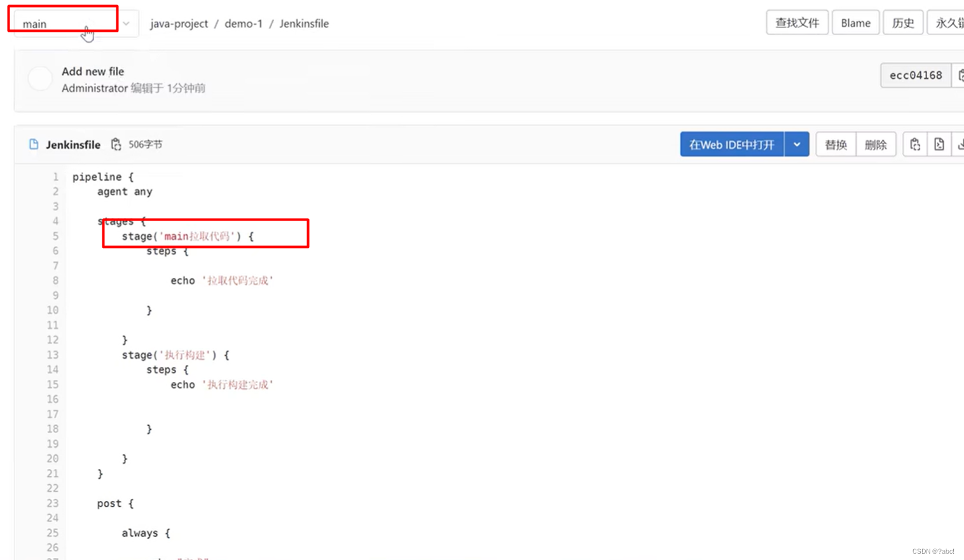Select the ecc04168 commit short ID
964x560 pixels.
point(915,75)
